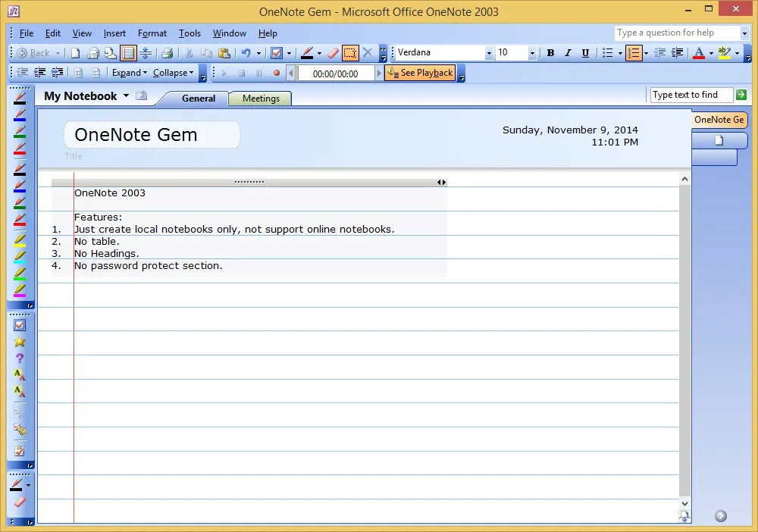Apply the To Do flag in the side toolbar
Screen dimensions: 758x532
20,325
